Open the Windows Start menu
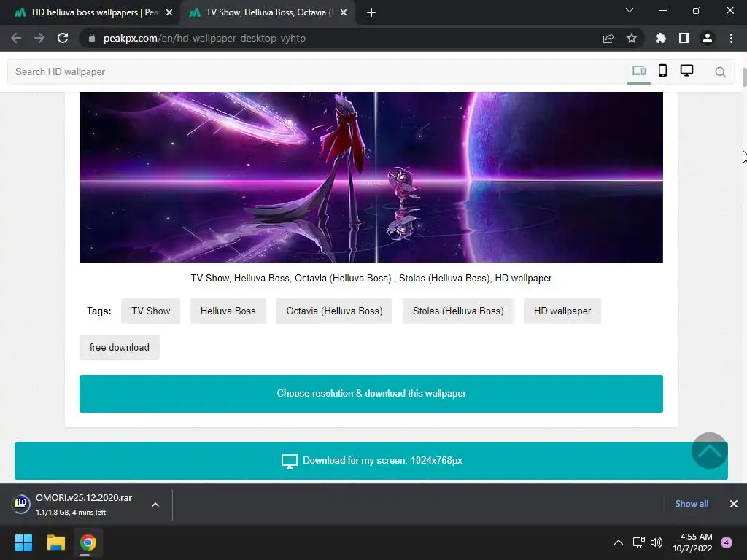Screen dimensions: 747x560 23,542
